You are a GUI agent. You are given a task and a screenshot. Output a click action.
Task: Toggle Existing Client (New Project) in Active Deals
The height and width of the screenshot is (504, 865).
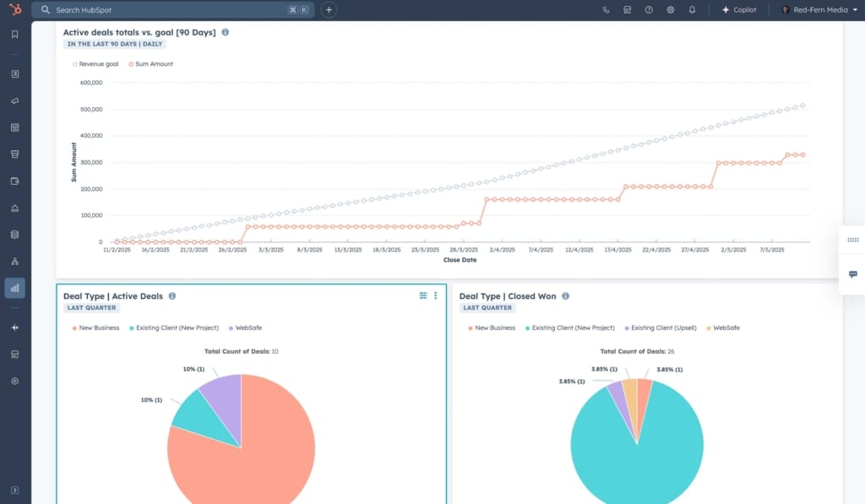pyautogui.click(x=174, y=328)
